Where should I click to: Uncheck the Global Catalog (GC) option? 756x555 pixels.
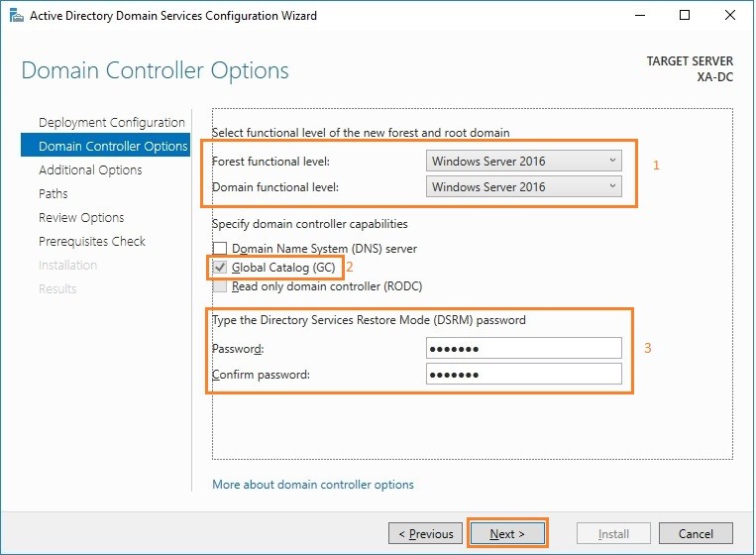(x=220, y=268)
